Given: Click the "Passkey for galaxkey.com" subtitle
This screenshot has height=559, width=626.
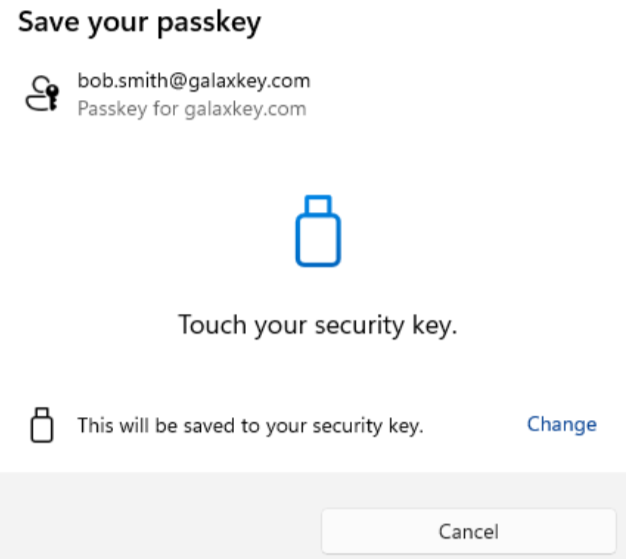Looking at the screenshot, I should pyautogui.click(x=191, y=108).
